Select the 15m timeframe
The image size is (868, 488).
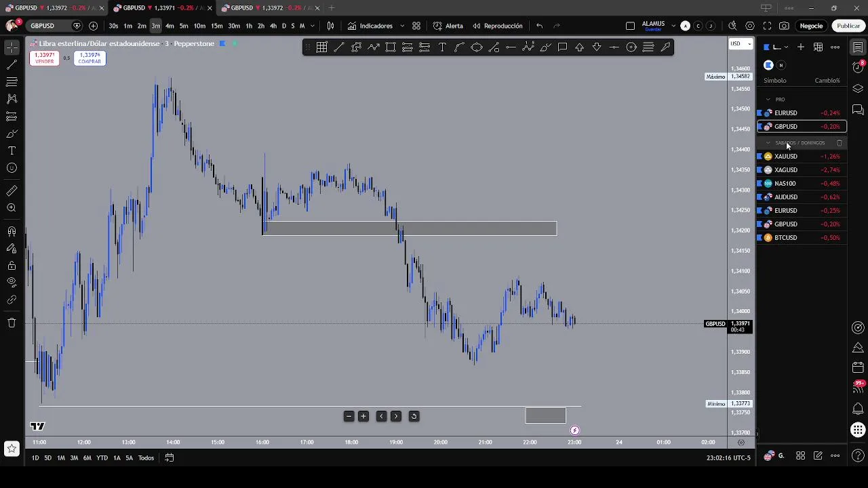click(216, 26)
